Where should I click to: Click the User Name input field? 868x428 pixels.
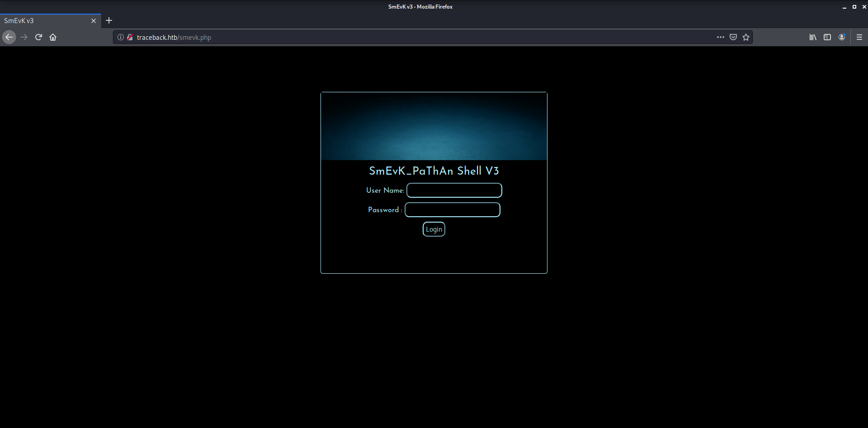[x=454, y=190]
